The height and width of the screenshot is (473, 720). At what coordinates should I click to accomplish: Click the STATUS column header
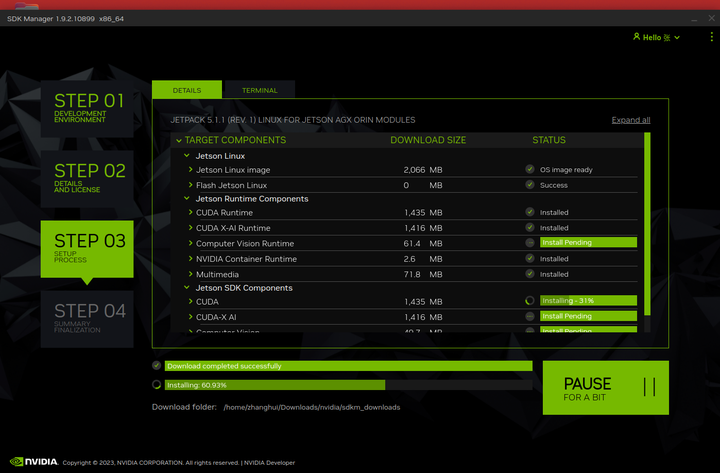[549, 140]
